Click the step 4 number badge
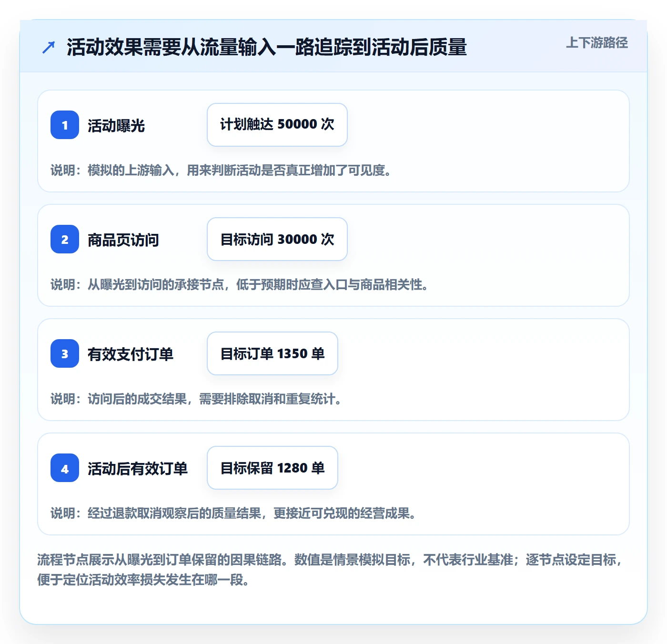Image resolution: width=667 pixels, height=644 pixels. (65, 468)
